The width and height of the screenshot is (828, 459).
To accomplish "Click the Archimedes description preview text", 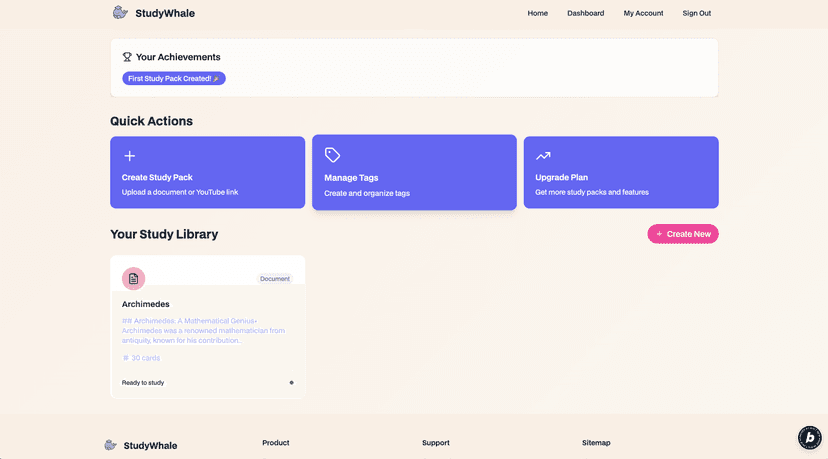I will pos(203,331).
